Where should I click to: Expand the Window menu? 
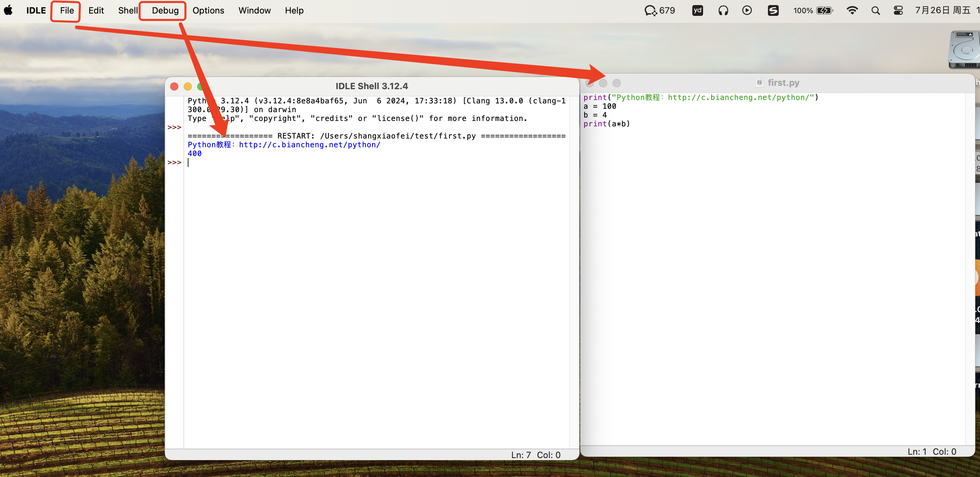coord(254,10)
